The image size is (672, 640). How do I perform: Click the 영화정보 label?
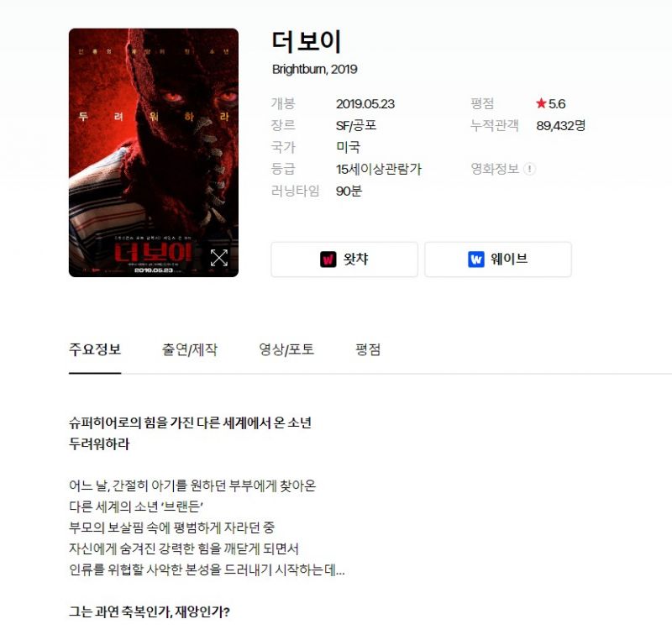point(495,169)
